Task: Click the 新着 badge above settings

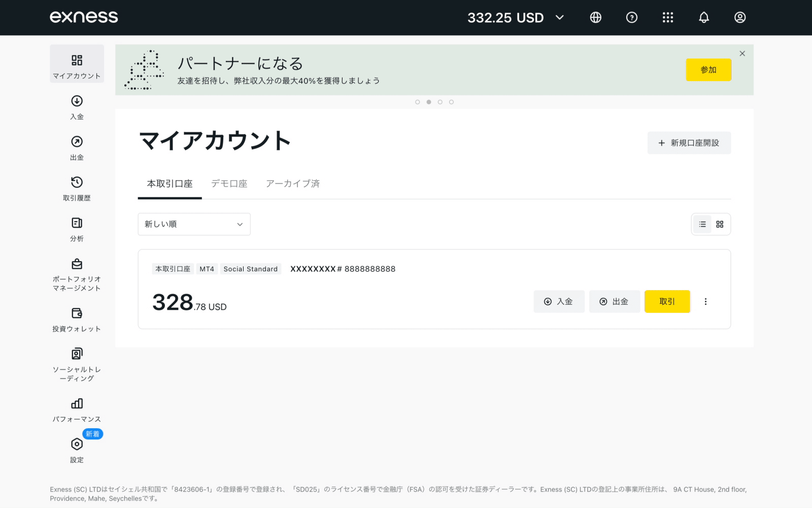Action: click(x=93, y=434)
